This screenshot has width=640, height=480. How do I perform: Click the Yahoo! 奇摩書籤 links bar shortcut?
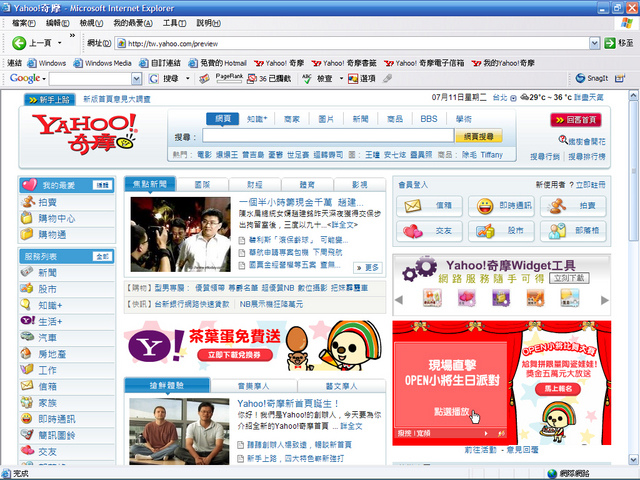tap(344, 63)
